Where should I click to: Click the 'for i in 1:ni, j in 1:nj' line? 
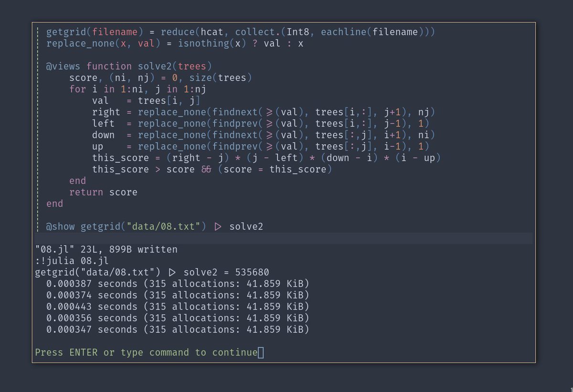(138, 89)
